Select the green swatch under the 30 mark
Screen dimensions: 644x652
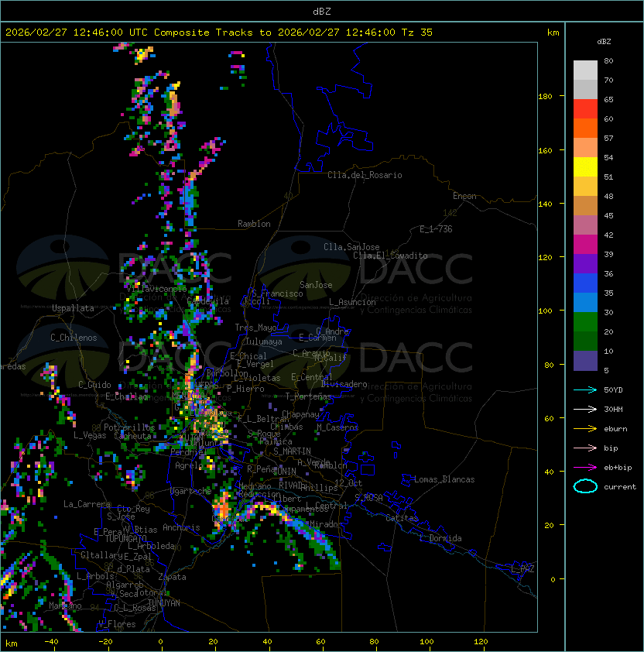(585, 322)
